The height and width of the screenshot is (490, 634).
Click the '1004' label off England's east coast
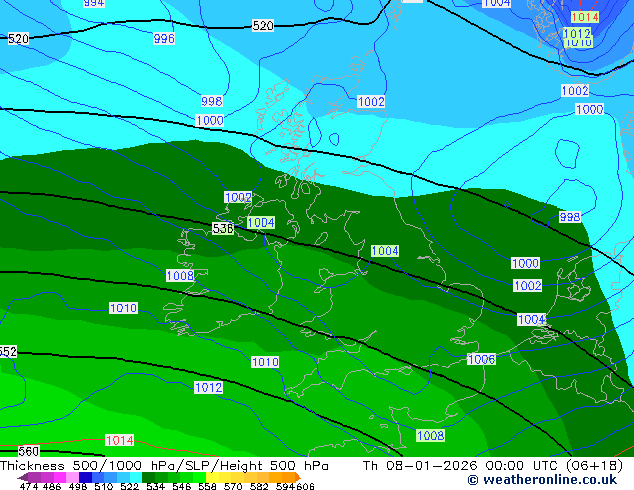pyautogui.click(x=385, y=251)
